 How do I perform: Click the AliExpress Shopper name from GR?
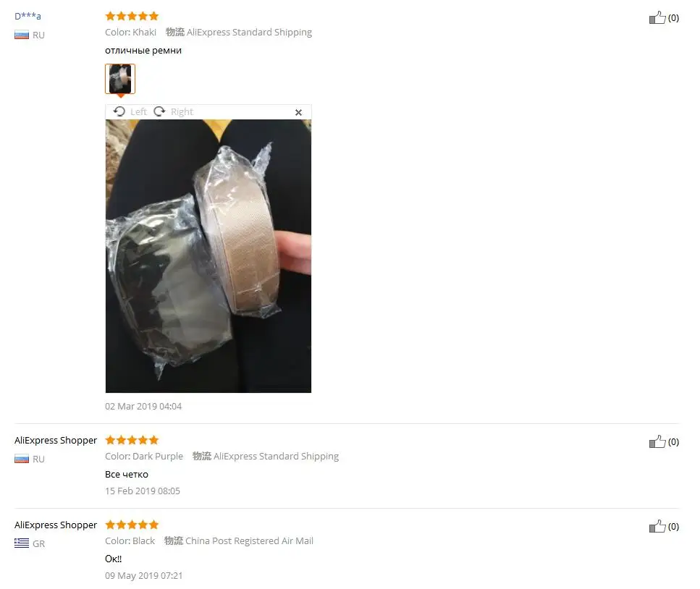click(55, 525)
